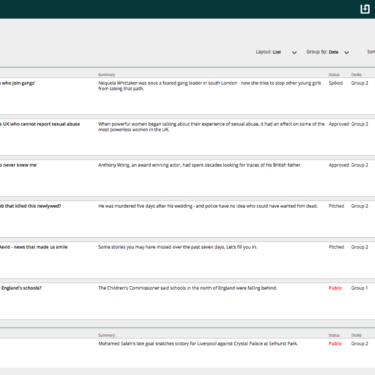Image resolution: width=375 pixels, height=375 pixels.
Task: Click red Public status of Salah story
Action: (x=335, y=343)
